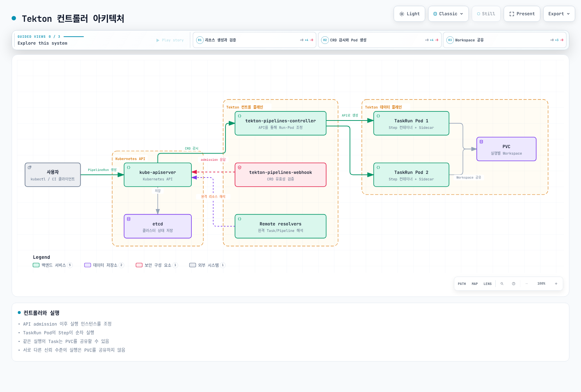Select the 사용자 node
The height and width of the screenshot is (392, 581).
coord(53,175)
